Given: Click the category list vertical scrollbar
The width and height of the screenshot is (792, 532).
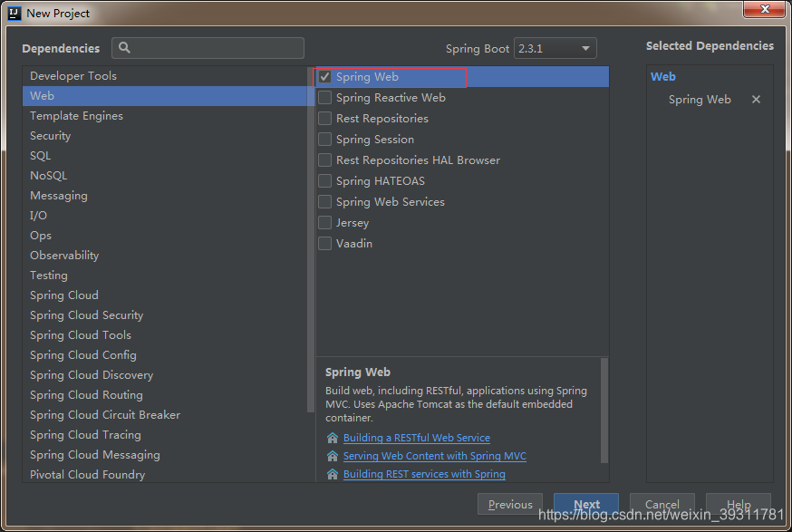Looking at the screenshot, I should click(311, 239).
